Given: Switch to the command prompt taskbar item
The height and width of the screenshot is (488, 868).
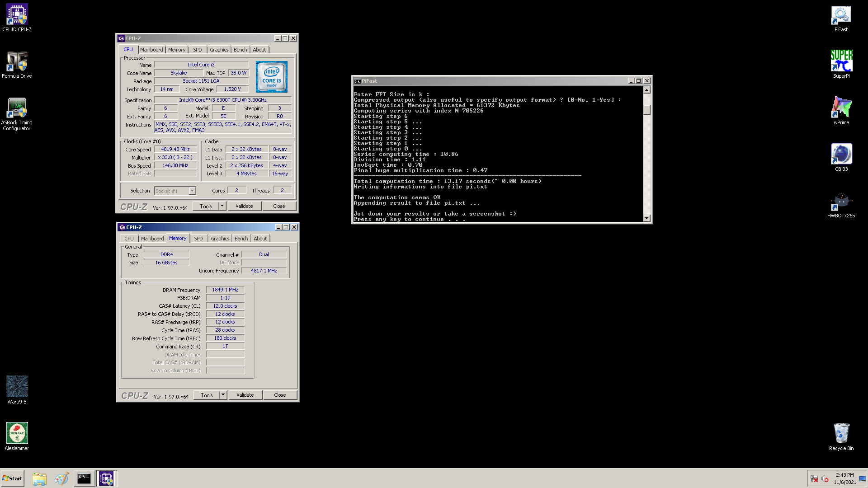Looking at the screenshot, I should [84, 479].
